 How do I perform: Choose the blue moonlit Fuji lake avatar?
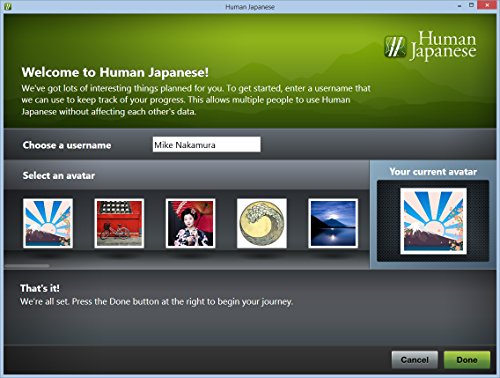(333, 223)
